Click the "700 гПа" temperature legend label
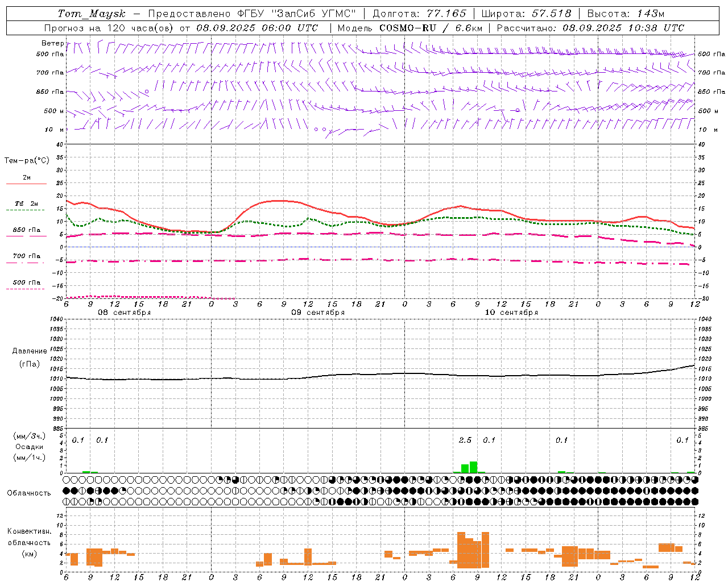 (27, 256)
